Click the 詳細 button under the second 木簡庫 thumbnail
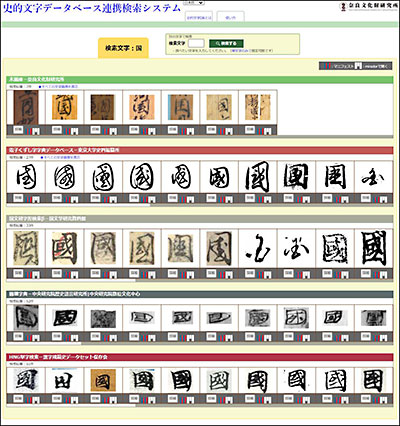This screenshot has width=400, height=426. pyautogui.click(x=57, y=130)
